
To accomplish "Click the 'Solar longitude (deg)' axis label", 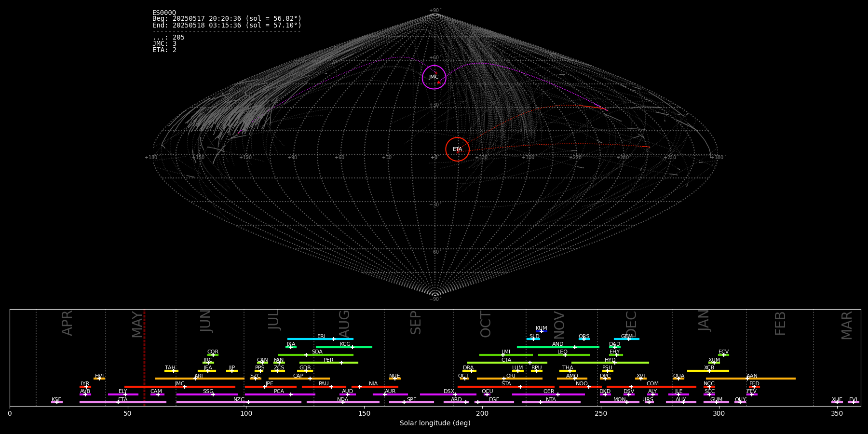I will pos(435,423).
